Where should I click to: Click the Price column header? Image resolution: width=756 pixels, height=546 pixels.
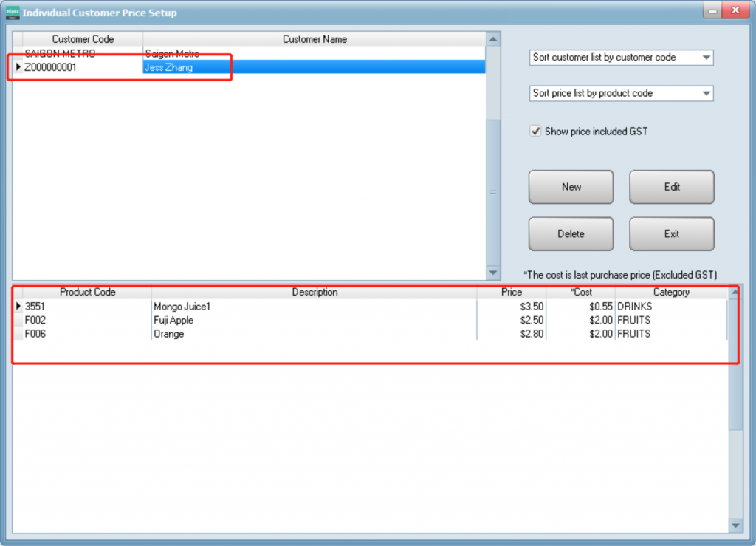(511, 293)
